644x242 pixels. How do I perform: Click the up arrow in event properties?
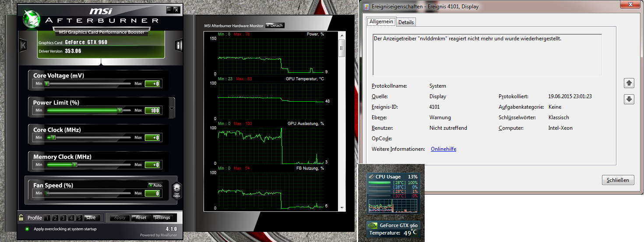(629, 83)
